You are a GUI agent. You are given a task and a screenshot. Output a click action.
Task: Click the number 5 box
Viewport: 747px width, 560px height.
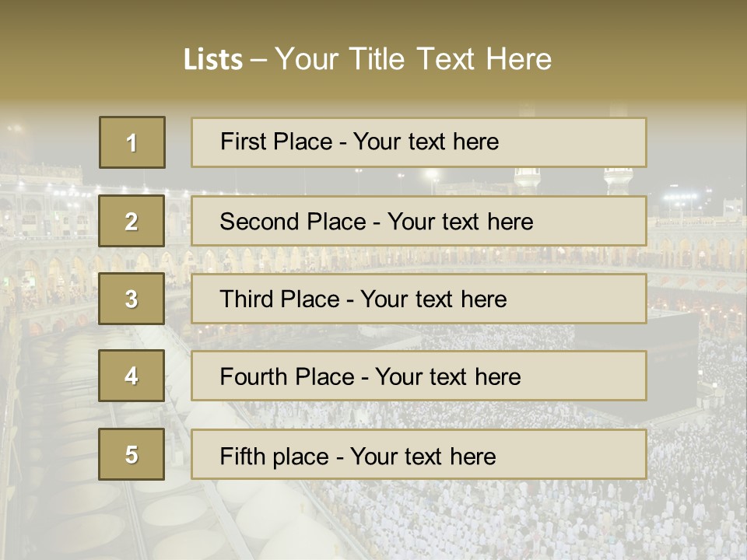(x=132, y=454)
